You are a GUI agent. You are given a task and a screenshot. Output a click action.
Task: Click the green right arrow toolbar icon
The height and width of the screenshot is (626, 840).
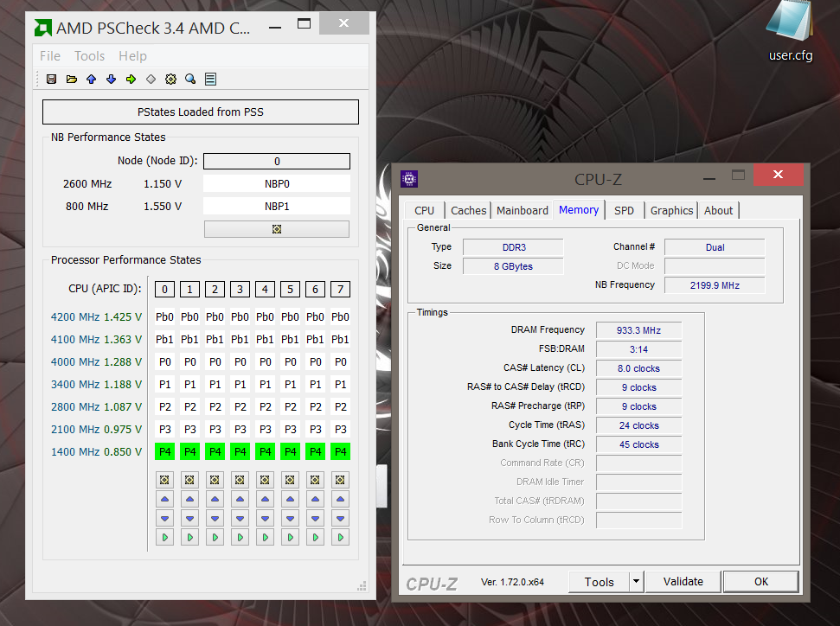coord(131,80)
